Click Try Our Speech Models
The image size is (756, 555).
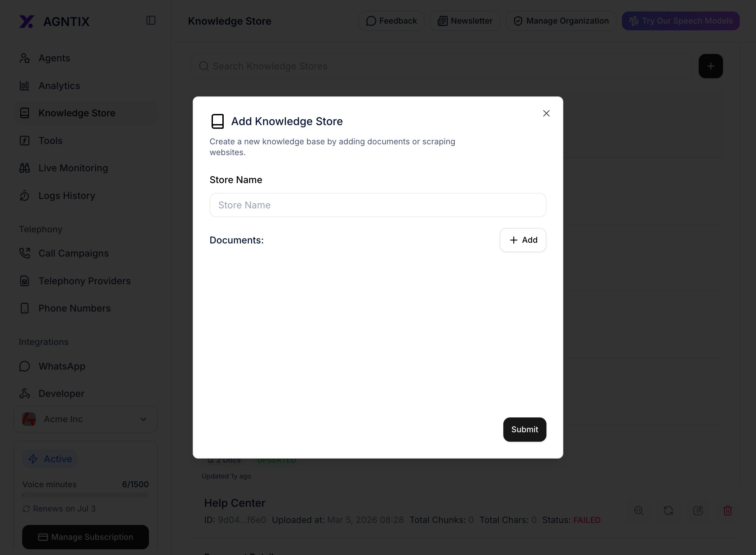[x=681, y=21]
